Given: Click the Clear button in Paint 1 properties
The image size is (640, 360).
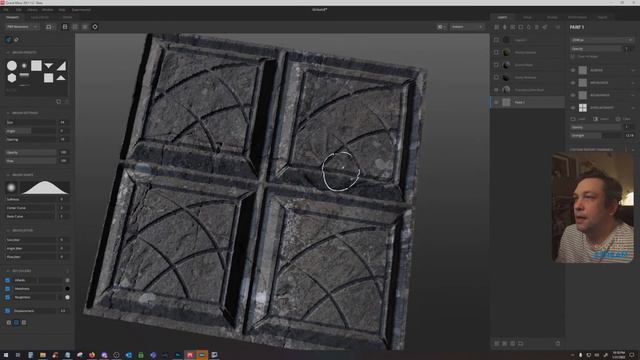Looking at the screenshot, I should click(x=623, y=119).
